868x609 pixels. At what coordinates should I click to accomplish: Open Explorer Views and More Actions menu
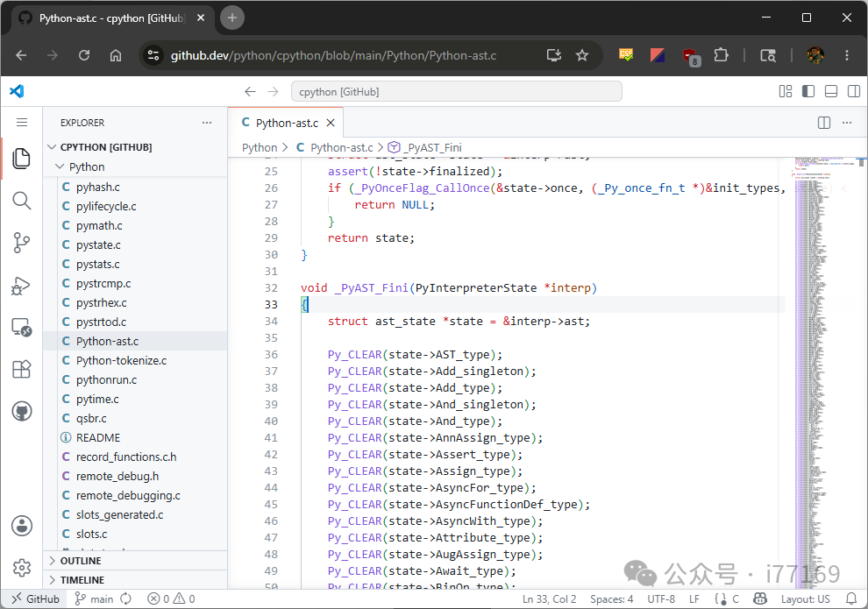pyautogui.click(x=207, y=123)
